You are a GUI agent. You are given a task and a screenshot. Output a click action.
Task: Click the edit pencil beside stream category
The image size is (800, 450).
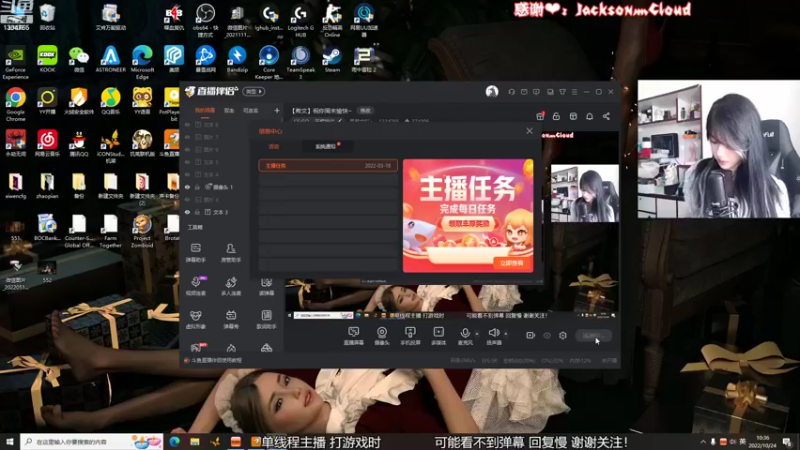tap(340, 121)
